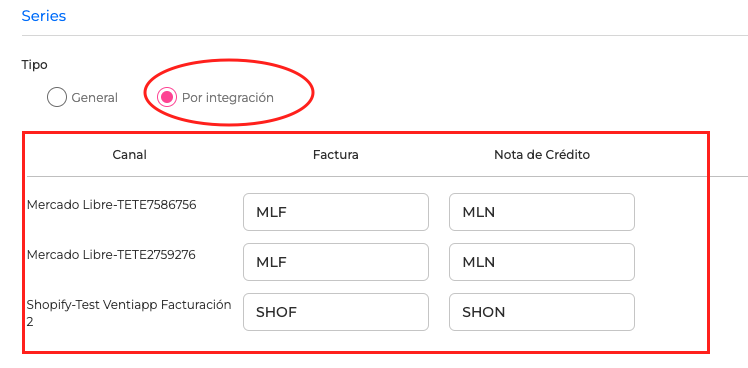748x368 pixels.
Task: Edit Factura field for Mercado Libre-TETE7586756
Action: (336, 212)
